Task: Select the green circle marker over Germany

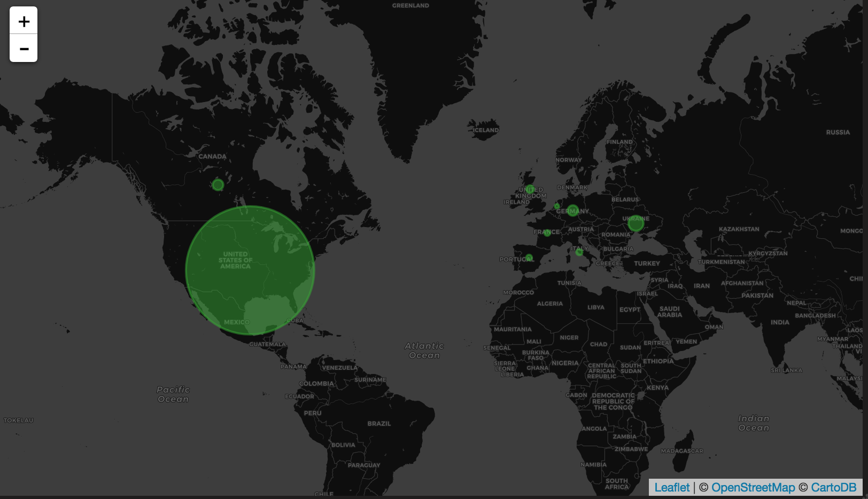Action: pos(573,210)
